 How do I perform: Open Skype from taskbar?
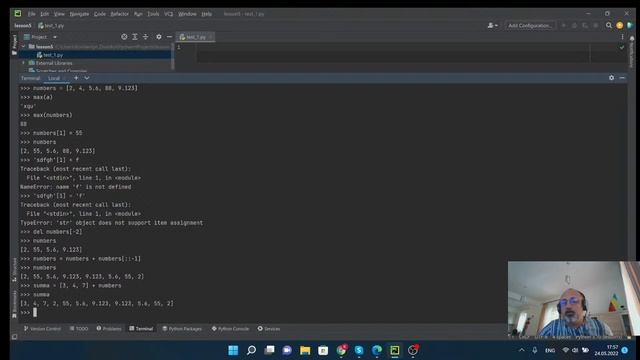tap(359, 350)
